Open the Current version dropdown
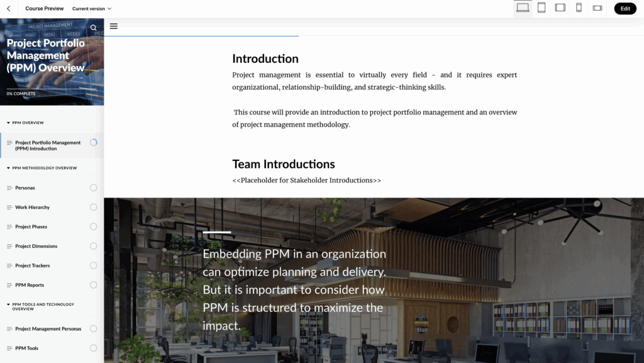 coord(92,9)
